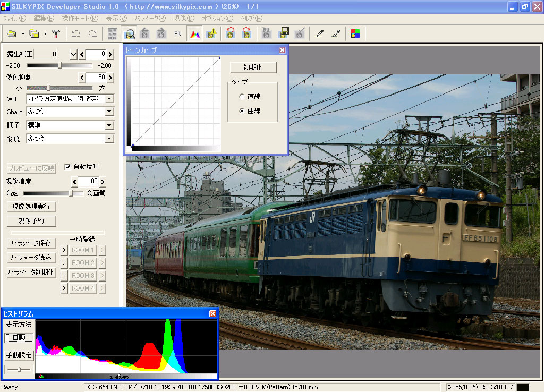Open the ファイル(F) menu

[14, 19]
